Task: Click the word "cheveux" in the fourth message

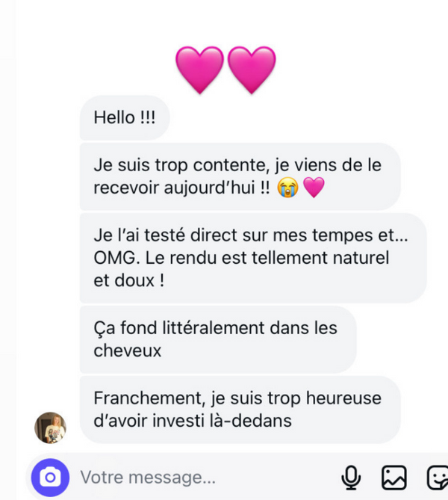Action: tap(128, 351)
